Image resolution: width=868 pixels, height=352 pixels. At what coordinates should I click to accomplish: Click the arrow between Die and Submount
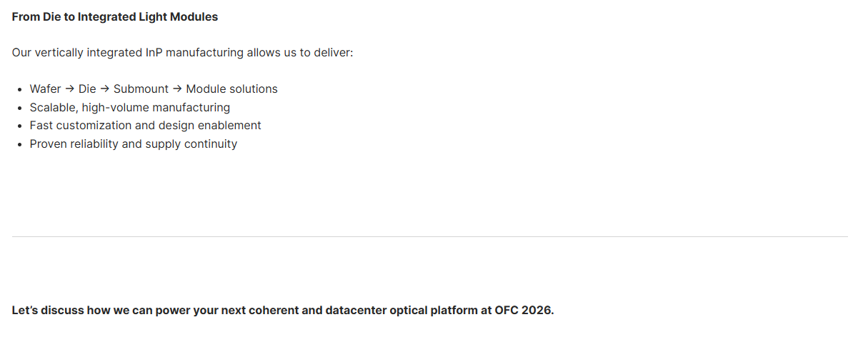[105, 89]
